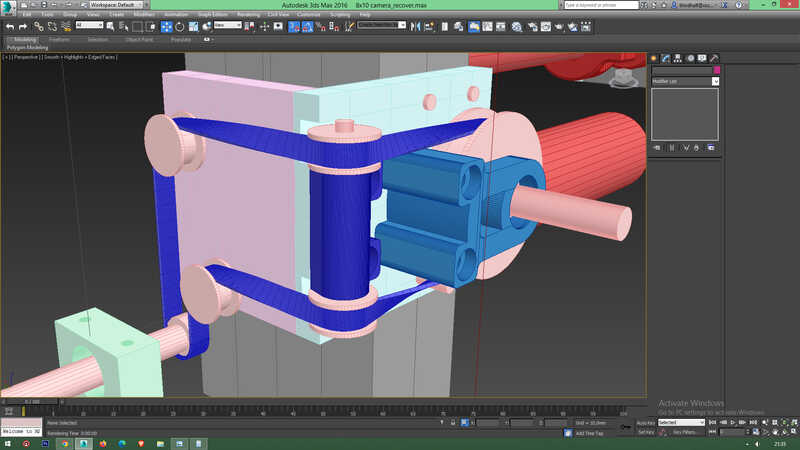Click the magenta object color swatch
800x450 pixels.
pyautogui.click(x=716, y=70)
